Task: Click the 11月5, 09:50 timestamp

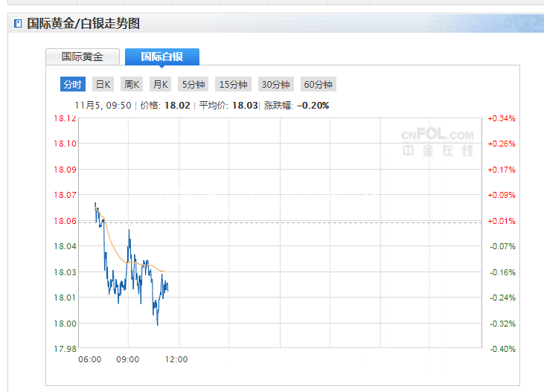Action: [x=103, y=106]
